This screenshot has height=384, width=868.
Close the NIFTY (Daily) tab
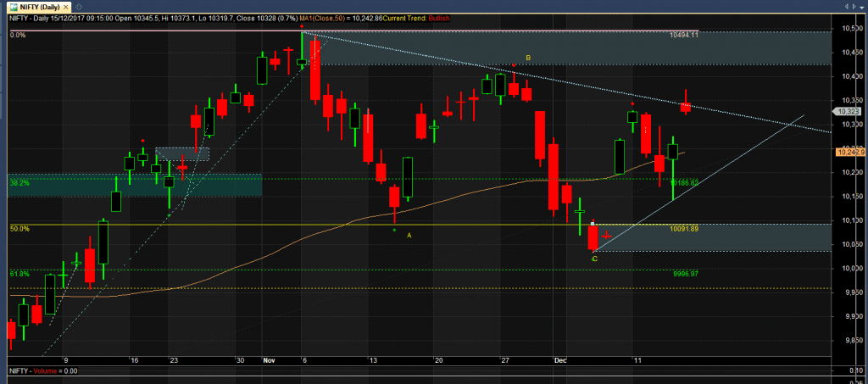tap(67, 6)
